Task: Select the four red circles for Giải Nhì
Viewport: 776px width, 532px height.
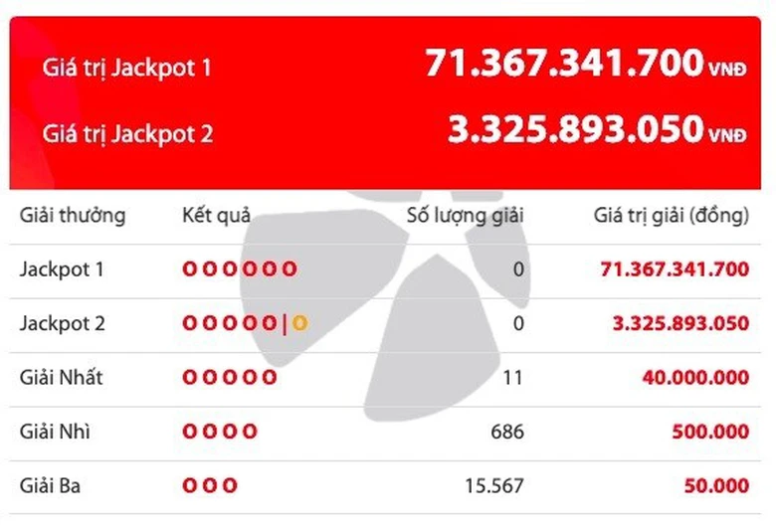Action: coord(220,432)
